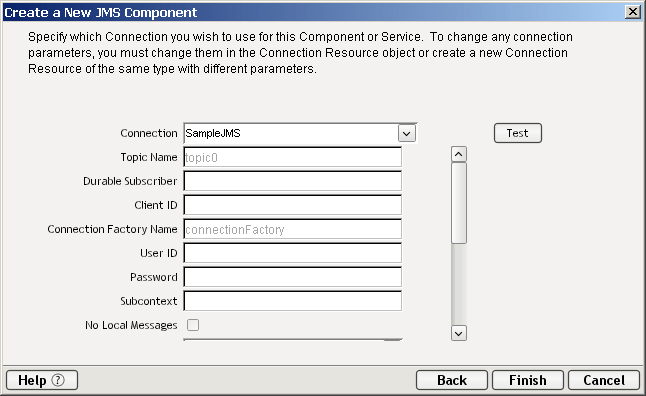The height and width of the screenshot is (396, 646).
Task: Focus the Durable Subscriber field
Action: click(293, 181)
